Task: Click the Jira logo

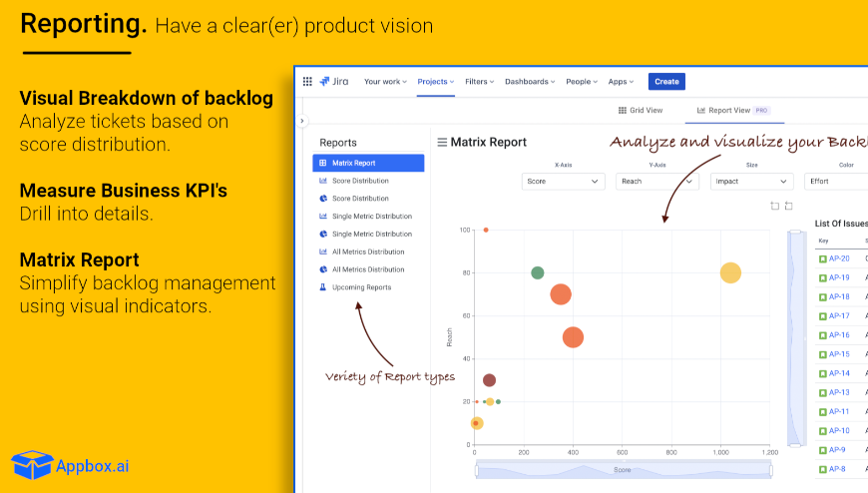Action: 334,82
